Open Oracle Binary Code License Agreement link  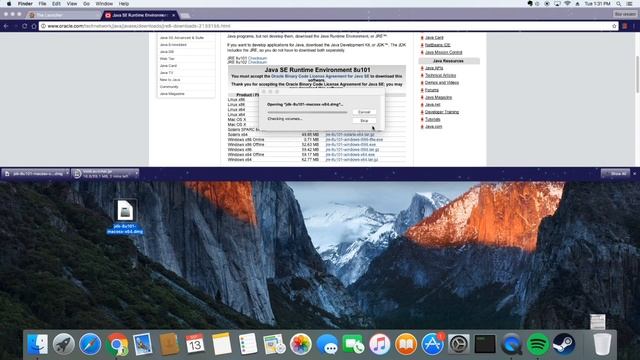click(x=320, y=76)
